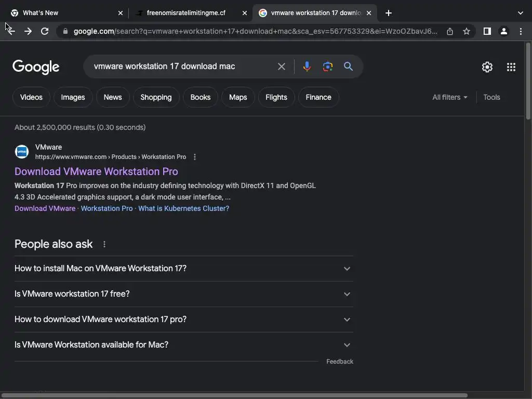Screen dimensions: 532x399
Task: Filter results by News
Action: pos(113,97)
